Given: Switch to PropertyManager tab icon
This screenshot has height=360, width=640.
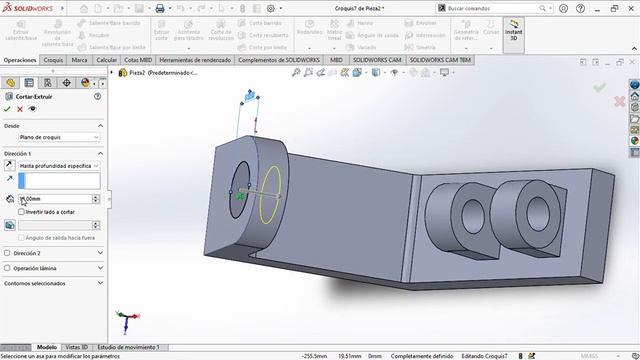Looking at the screenshot, I should click(29, 83).
